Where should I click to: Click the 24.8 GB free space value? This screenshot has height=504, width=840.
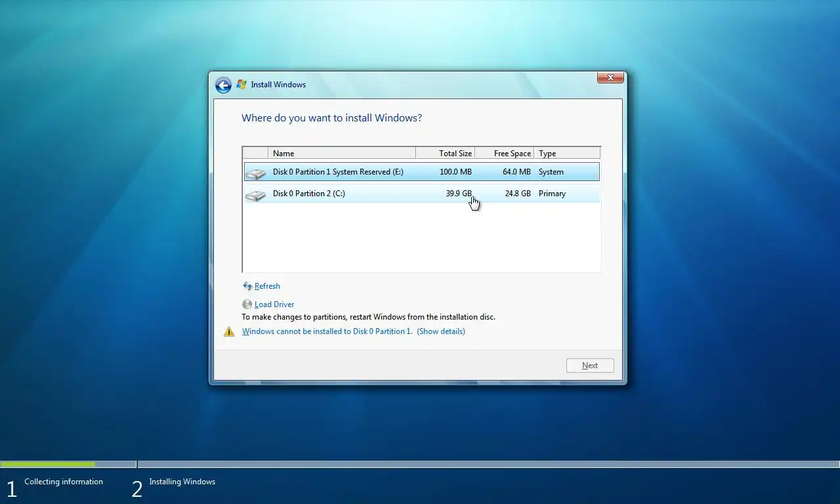coord(518,194)
